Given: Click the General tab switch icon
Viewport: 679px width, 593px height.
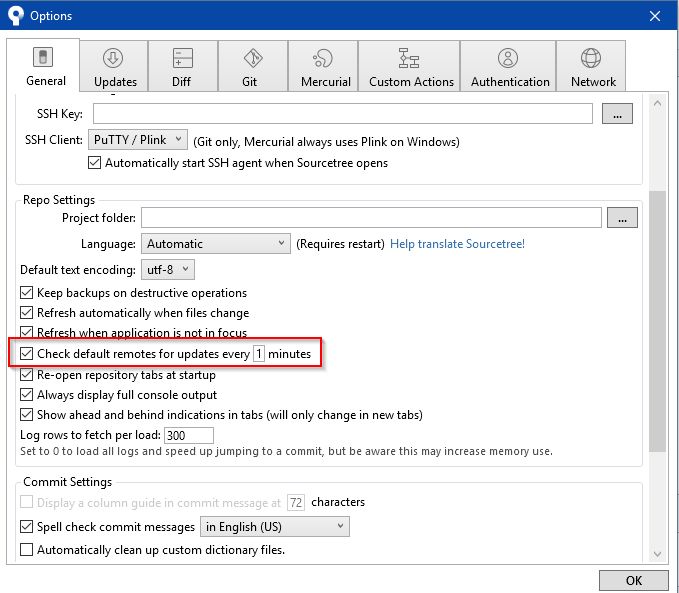Looking at the screenshot, I should tap(43, 57).
